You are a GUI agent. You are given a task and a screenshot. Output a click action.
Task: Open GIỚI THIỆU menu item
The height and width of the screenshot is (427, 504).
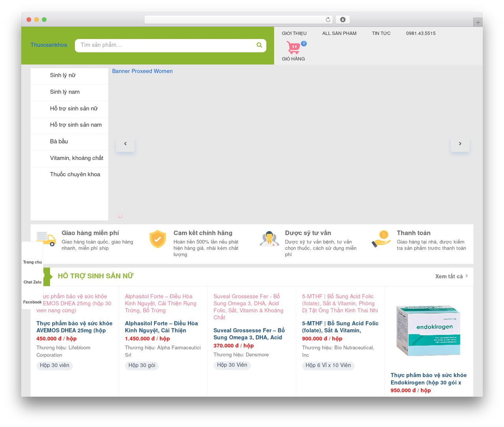click(x=294, y=33)
